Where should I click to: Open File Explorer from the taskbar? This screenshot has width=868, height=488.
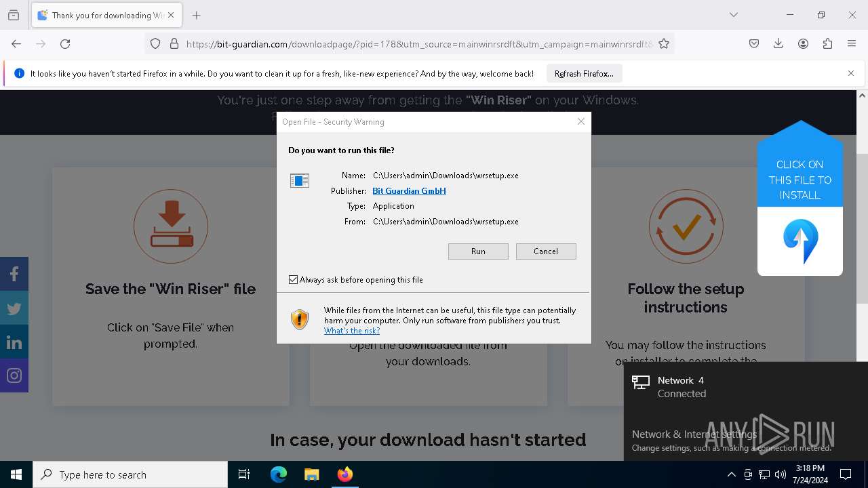tap(311, 474)
